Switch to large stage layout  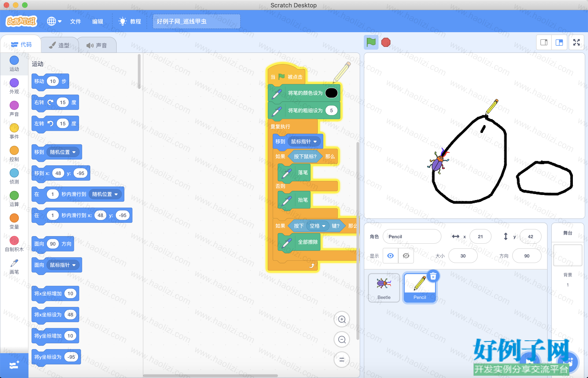(x=559, y=43)
